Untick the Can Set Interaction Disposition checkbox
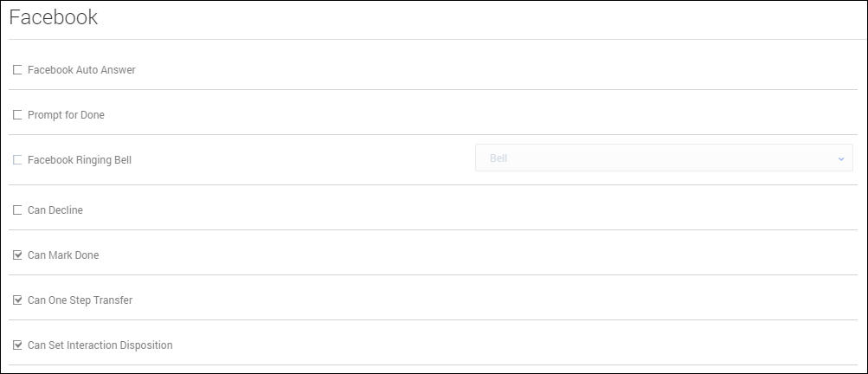This screenshot has width=868, height=374. tap(17, 345)
